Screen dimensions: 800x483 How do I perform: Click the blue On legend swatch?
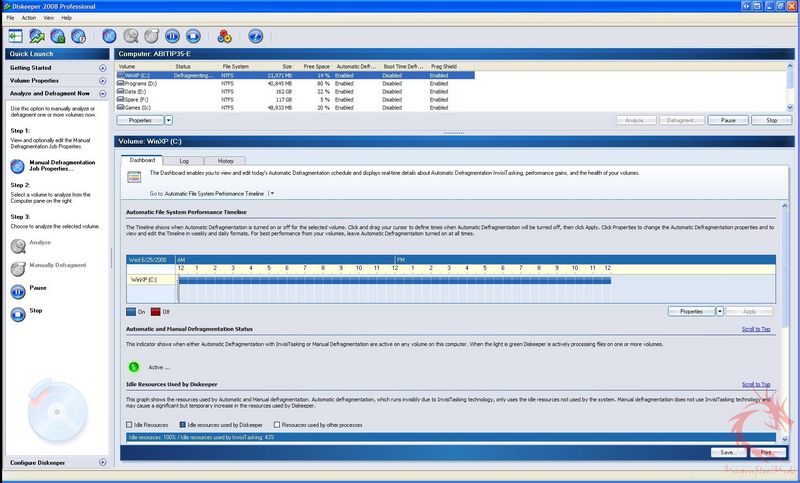(131, 312)
